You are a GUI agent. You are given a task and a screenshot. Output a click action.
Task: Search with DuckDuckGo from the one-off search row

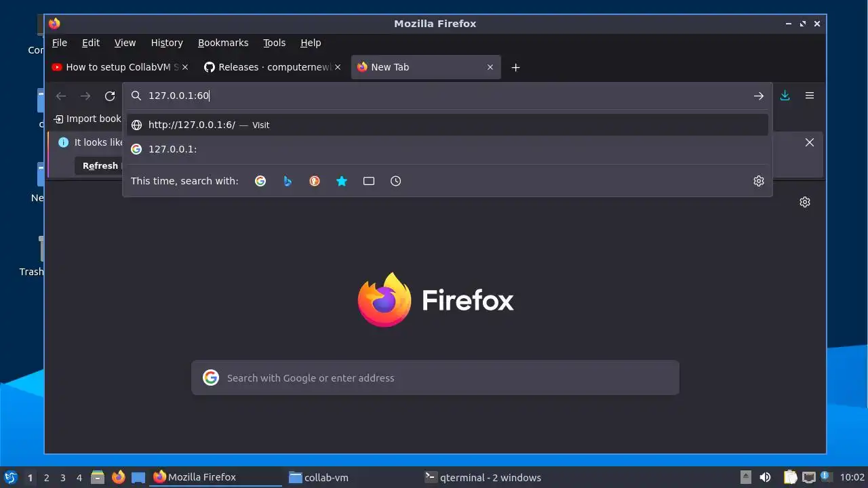(315, 181)
